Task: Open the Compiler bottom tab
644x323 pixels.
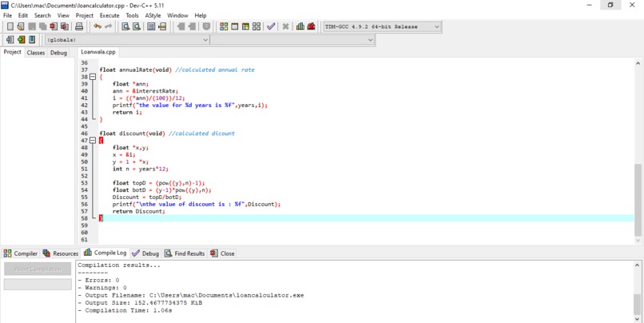Action: (21, 253)
